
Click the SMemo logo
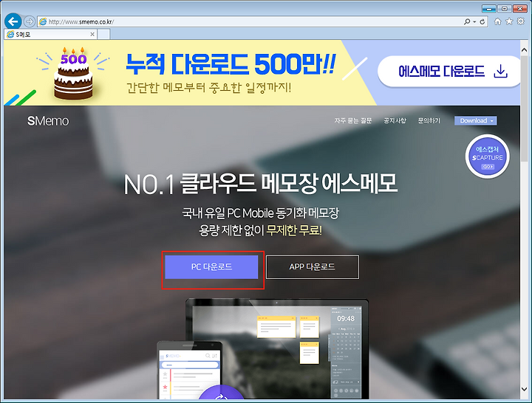pyautogui.click(x=48, y=121)
